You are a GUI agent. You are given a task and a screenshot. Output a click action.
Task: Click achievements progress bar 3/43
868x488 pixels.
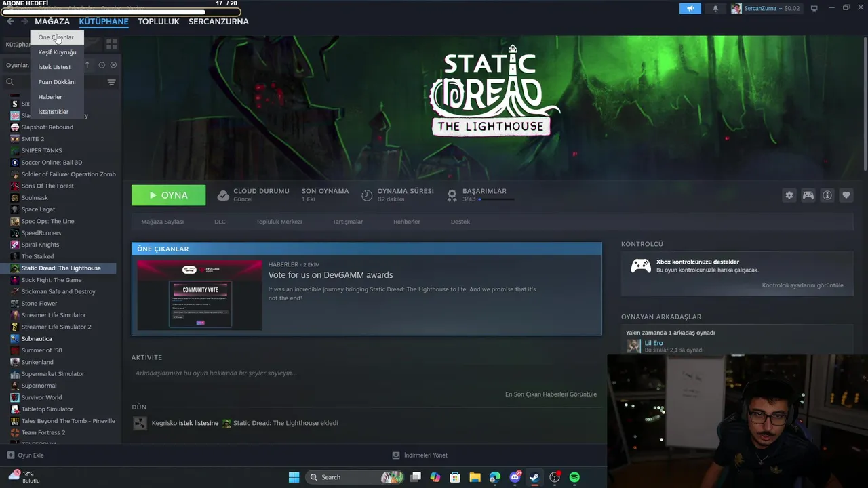coord(497,199)
